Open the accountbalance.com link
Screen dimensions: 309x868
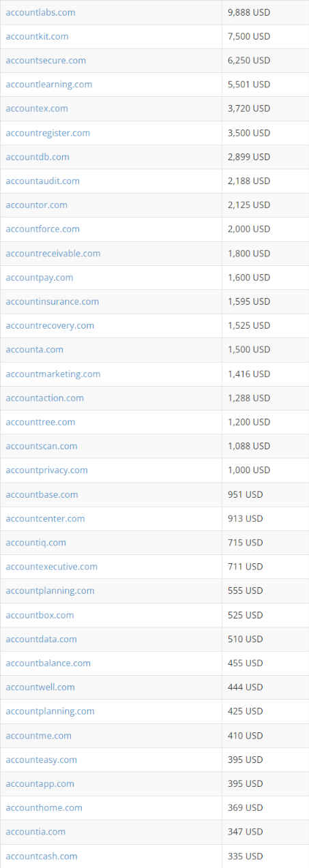pyautogui.click(x=48, y=663)
